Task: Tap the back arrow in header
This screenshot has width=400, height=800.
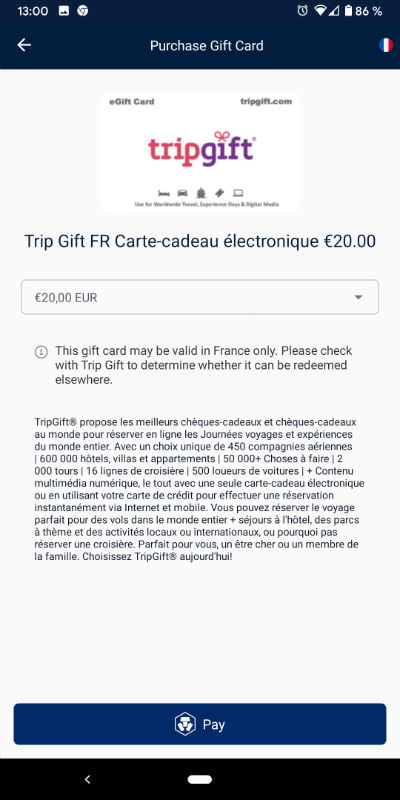Action: click(x=24, y=45)
